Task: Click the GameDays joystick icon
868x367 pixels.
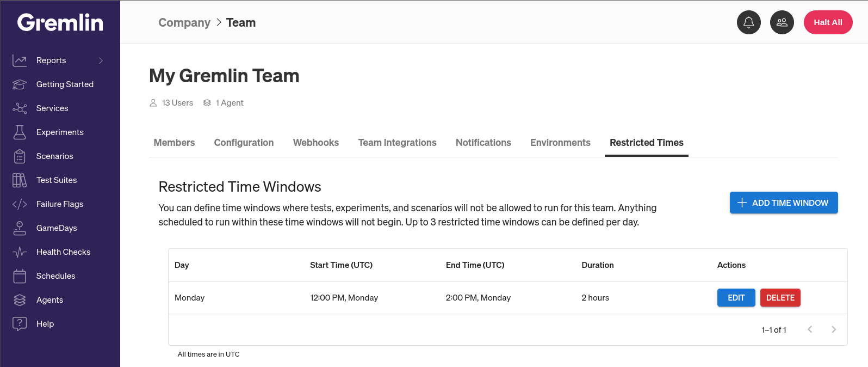Action: tap(20, 228)
